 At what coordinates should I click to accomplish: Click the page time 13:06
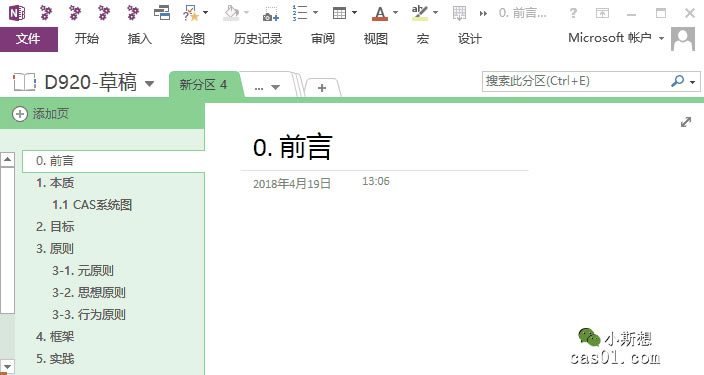(376, 181)
